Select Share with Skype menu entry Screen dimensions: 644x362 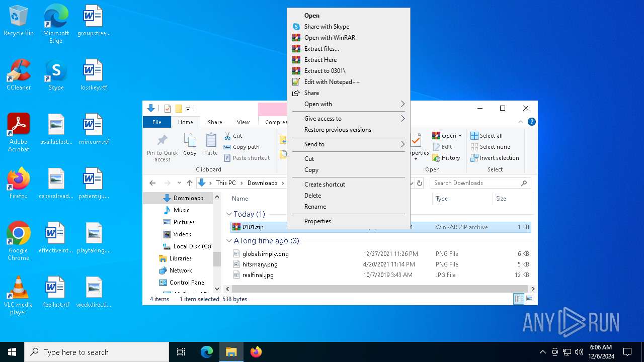pos(349,27)
